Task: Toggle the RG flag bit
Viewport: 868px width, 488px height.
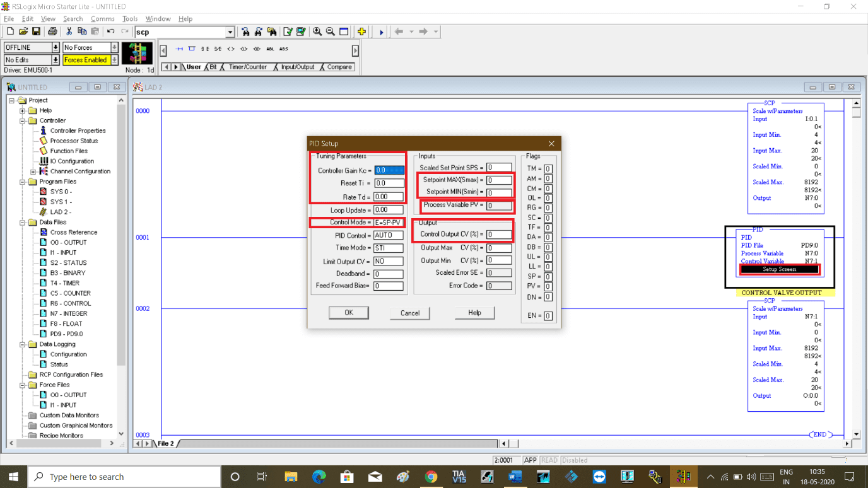Action: [x=548, y=208]
